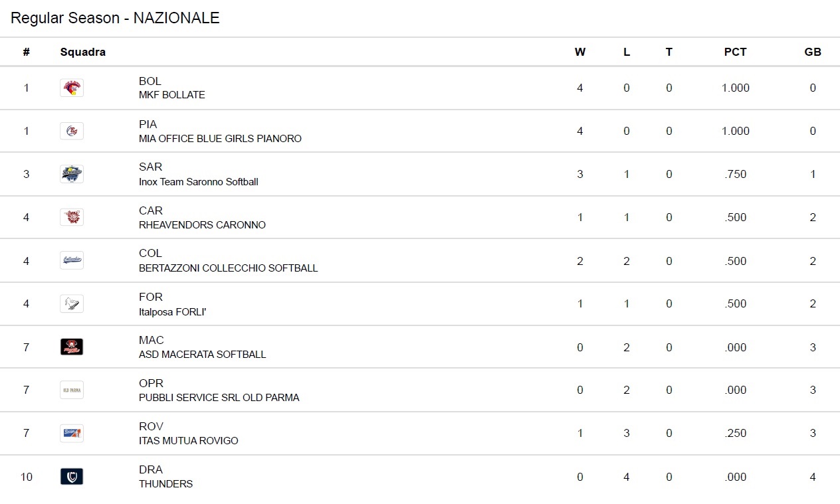The width and height of the screenshot is (840, 504).
Task: Click the MKF Bollate team logo
Action: tap(72, 88)
